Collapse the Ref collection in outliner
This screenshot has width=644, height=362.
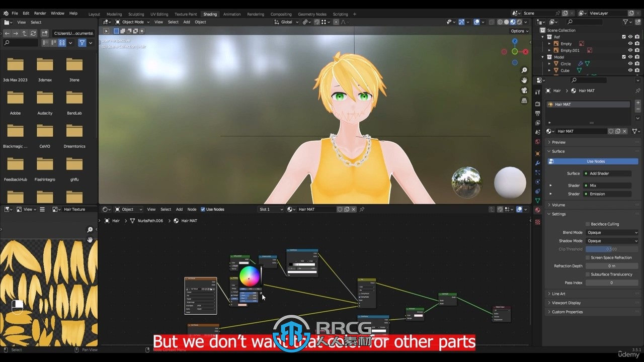542,37
